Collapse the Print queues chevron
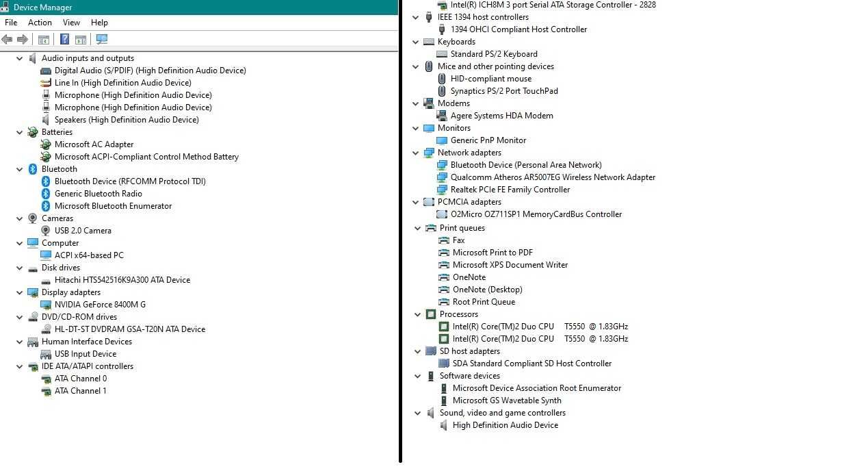The height and width of the screenshot is (471, 868). tap(417, 228)
